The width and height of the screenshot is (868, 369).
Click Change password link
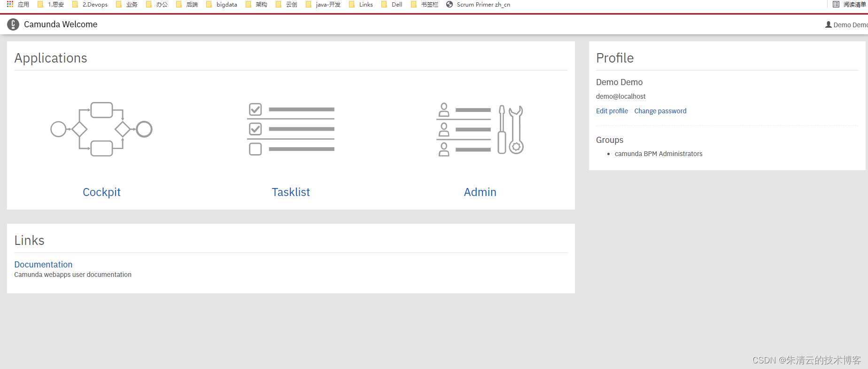point(660,111)
